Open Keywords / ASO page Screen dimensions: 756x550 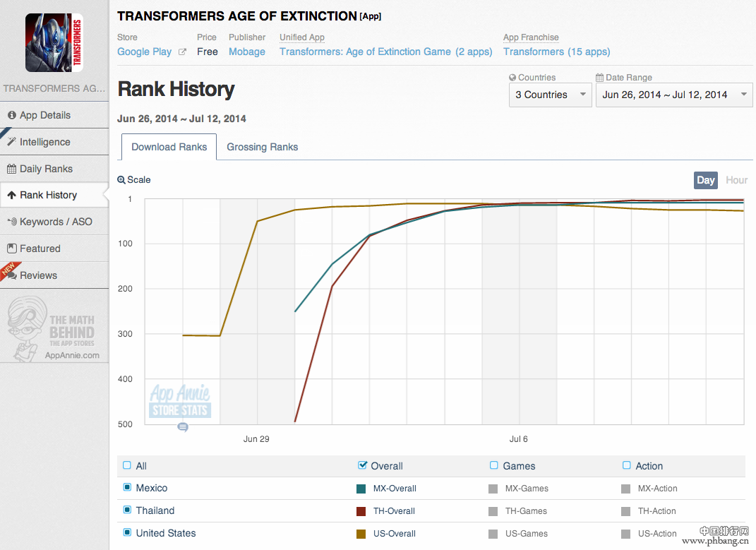coord(56,222)
